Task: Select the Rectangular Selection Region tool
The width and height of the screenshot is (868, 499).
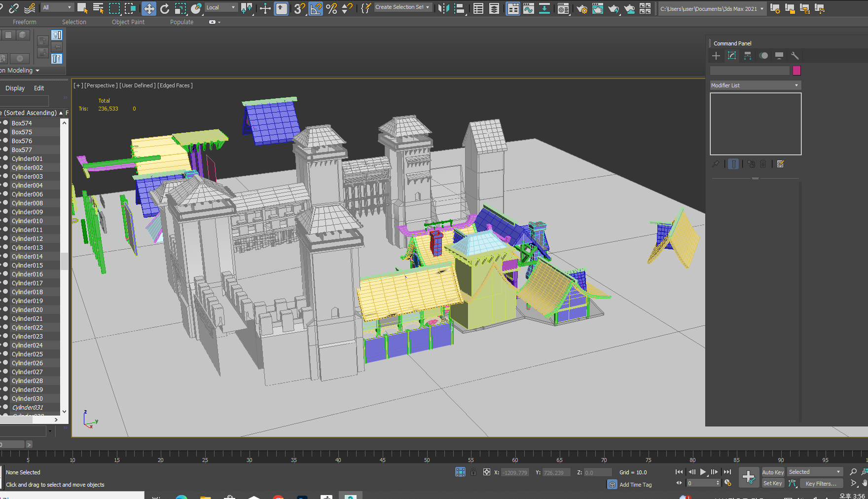Action: [114, 8]
